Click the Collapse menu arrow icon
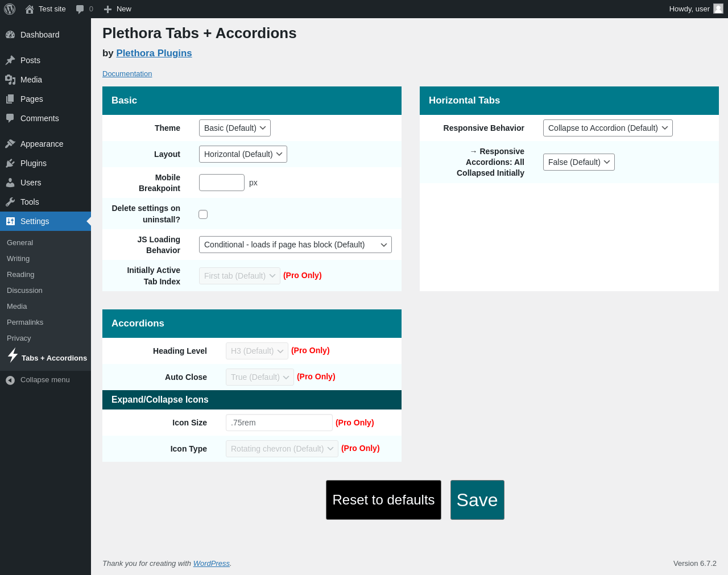Viewport: 728px width, 575px height. click(10, 380)
